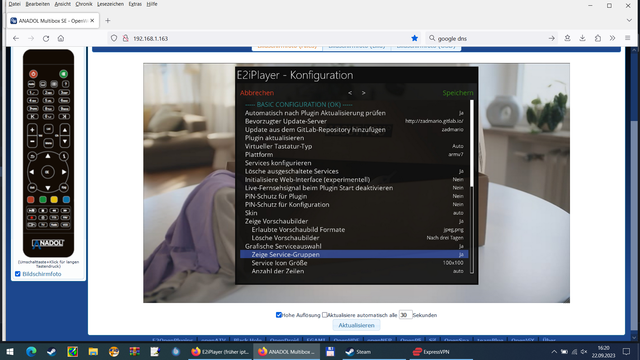The image size is (640, 360).
Task: Click the down arrow on the remote d-pad
Action: pyautogui.click(x=48, y=188)
